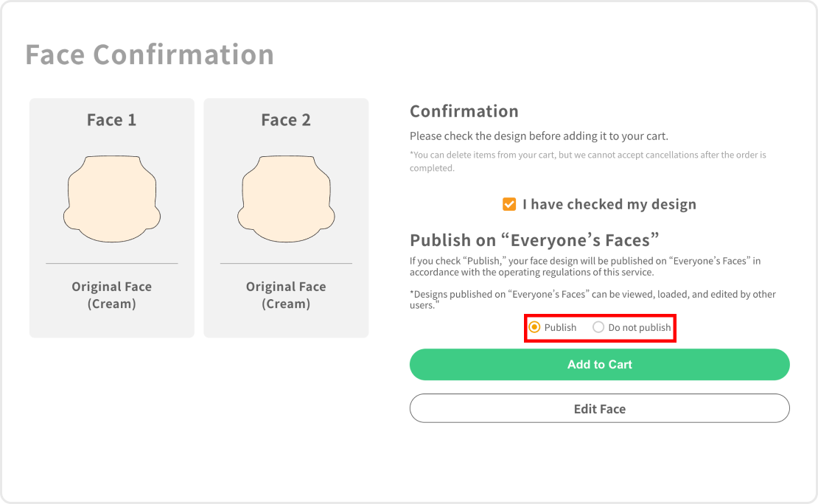Click the gray cancellation notice text
Screen dimensions: 818x504
[587, 161]
